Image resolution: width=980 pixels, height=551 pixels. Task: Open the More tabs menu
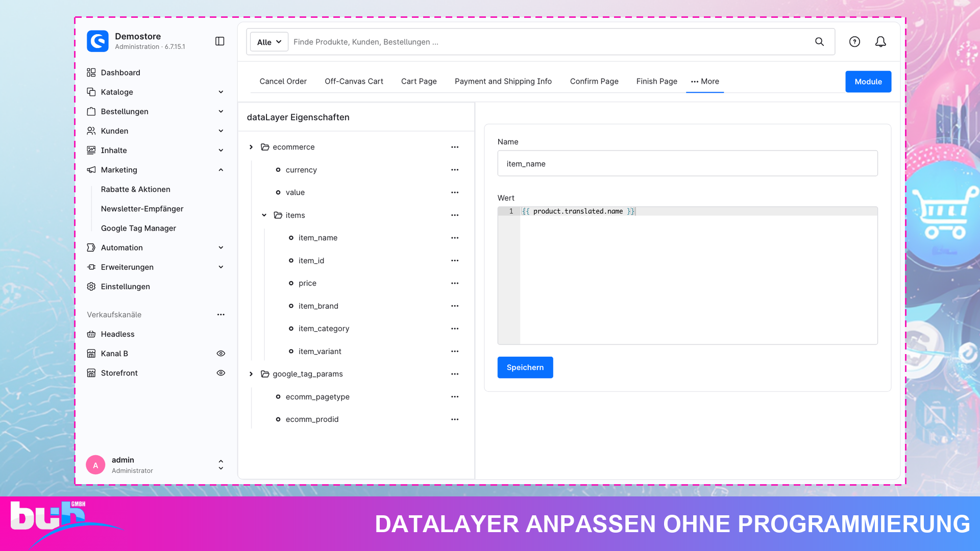click(705, 82)
